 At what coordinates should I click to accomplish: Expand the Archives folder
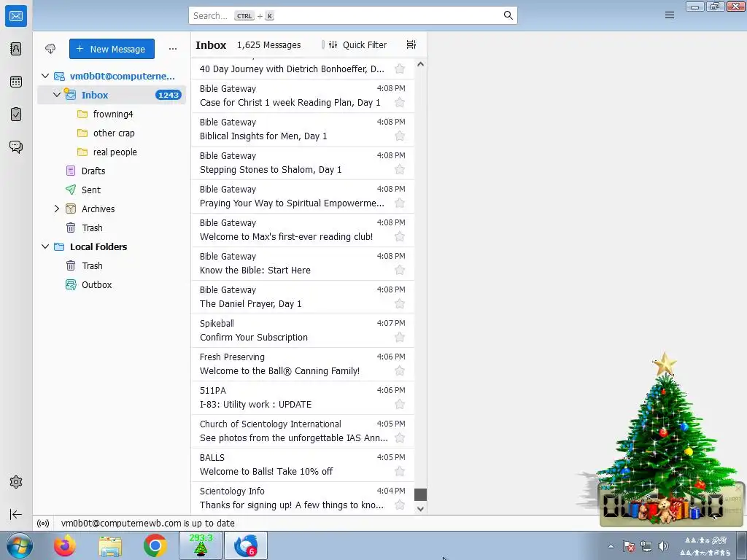(57, 209)
